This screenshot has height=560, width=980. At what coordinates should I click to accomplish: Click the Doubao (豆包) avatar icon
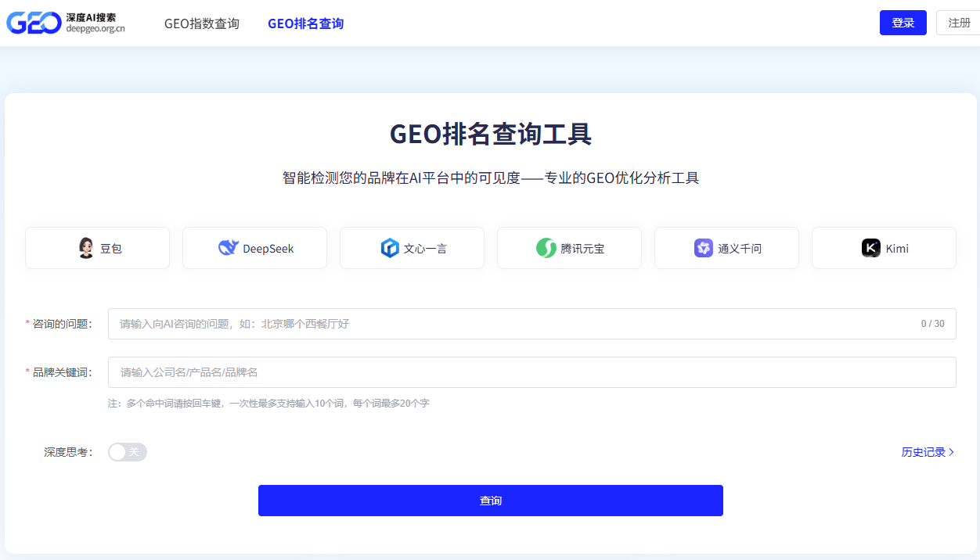(86, 248)
